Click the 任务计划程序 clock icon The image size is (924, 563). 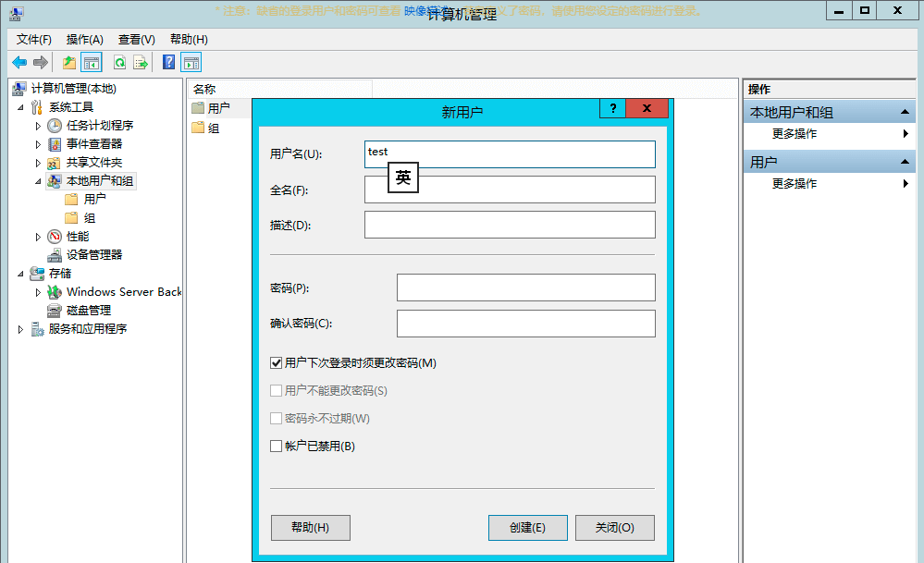tap(55, 126)
